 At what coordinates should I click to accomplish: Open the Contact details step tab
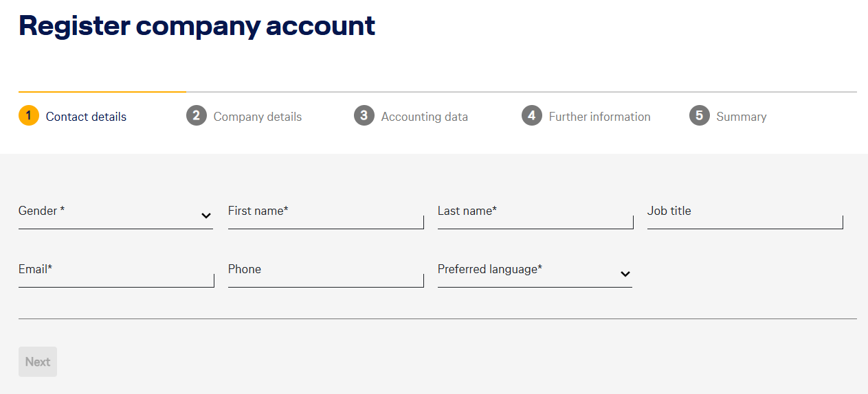click(x=86, y=117)
